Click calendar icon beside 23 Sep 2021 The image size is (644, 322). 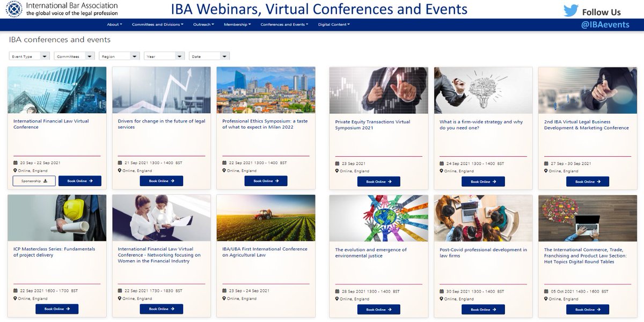coord(337,163)
